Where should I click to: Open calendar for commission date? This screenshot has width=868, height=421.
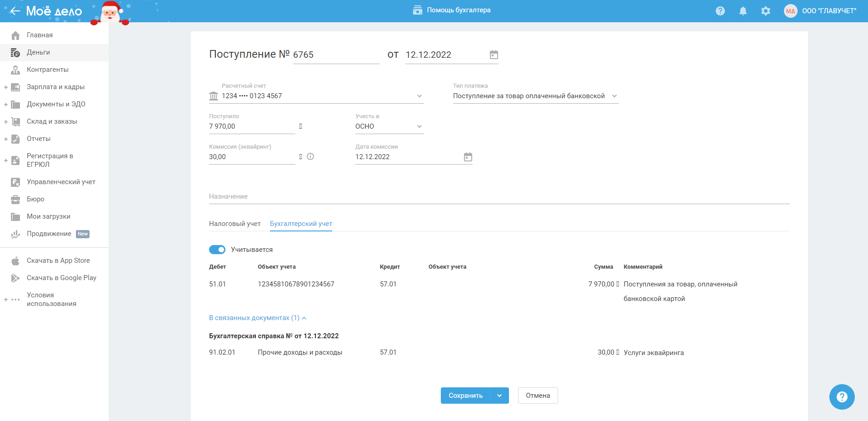pyautogui.click(x=468, y=157)
